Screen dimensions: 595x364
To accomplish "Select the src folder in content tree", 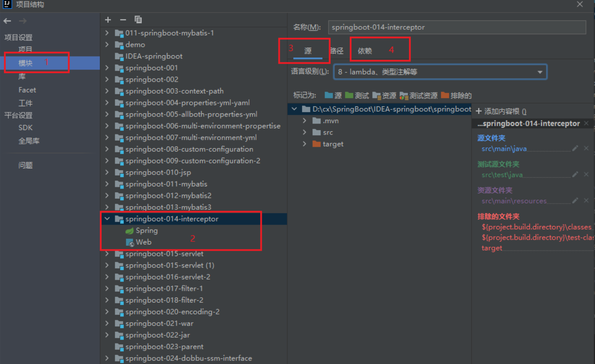I will [x=323, y=132].
